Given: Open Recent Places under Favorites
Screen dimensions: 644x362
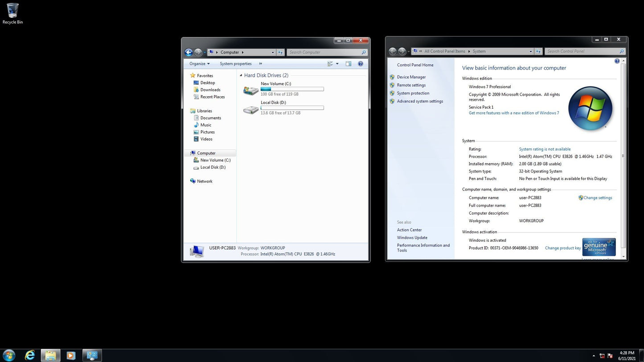Looking at the screenshot, I should (213, 97).
